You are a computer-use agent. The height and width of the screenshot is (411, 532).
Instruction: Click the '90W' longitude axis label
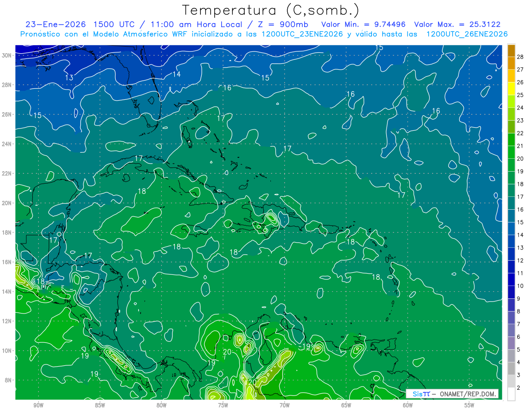[38, 405]
